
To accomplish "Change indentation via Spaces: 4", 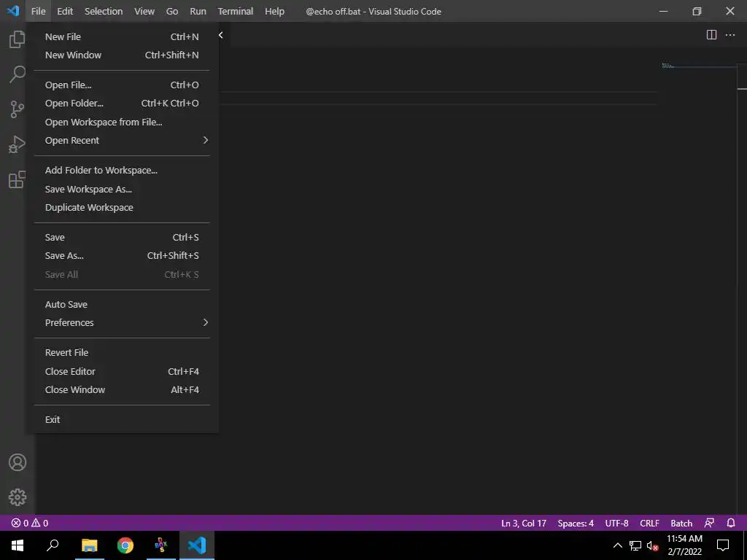I will [x=576, y=523].
